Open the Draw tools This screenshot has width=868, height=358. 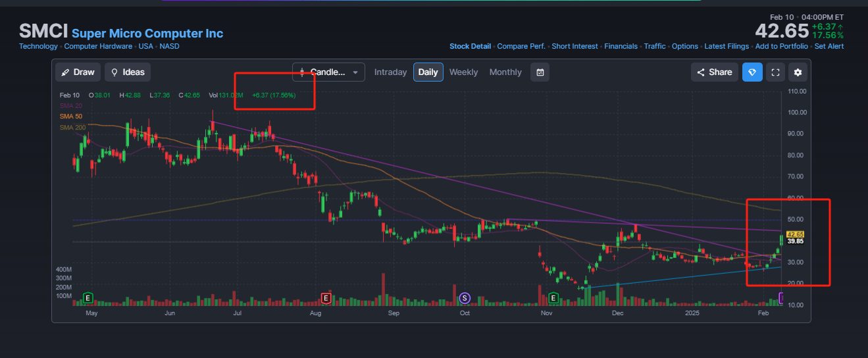(x=78, y=72)
